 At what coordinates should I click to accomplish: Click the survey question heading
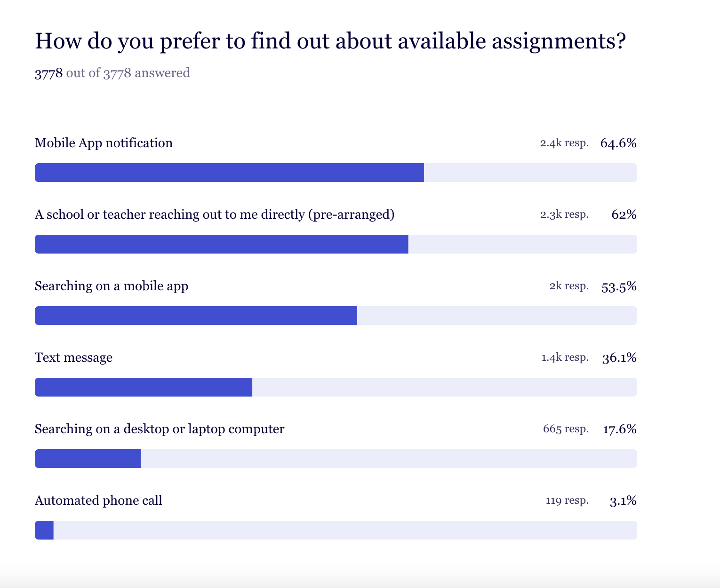(330, 41)
